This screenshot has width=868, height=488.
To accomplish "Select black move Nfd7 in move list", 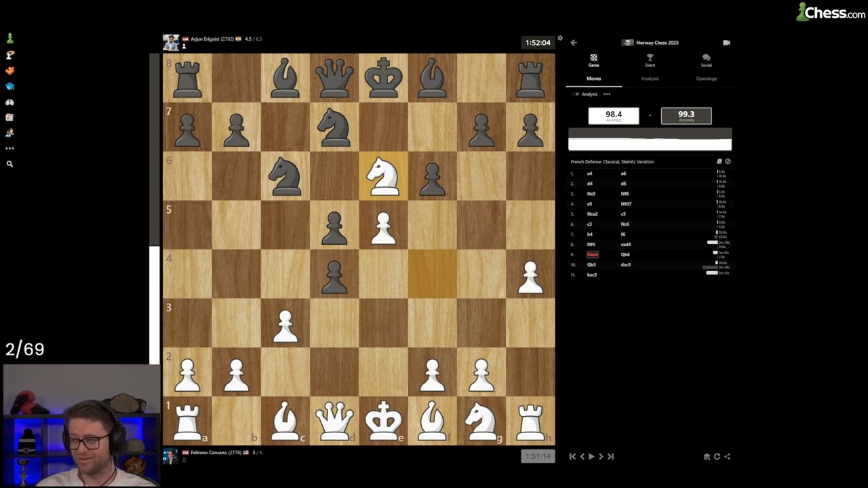I will (626, 204).
